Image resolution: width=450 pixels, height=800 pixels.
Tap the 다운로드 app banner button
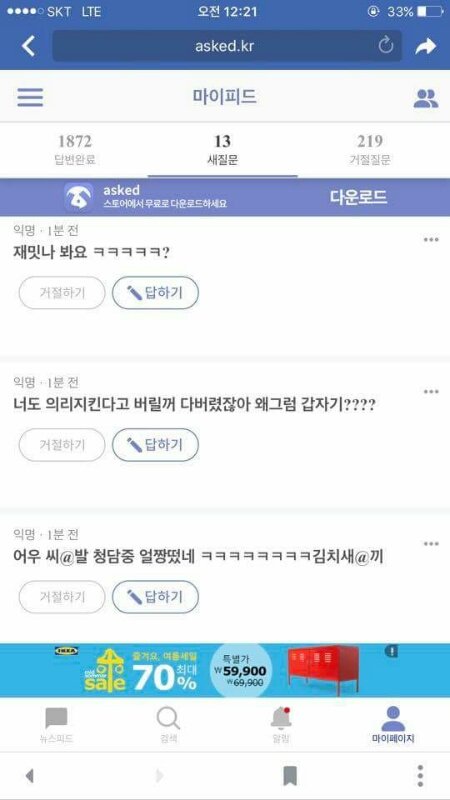[x=358, y=197]
